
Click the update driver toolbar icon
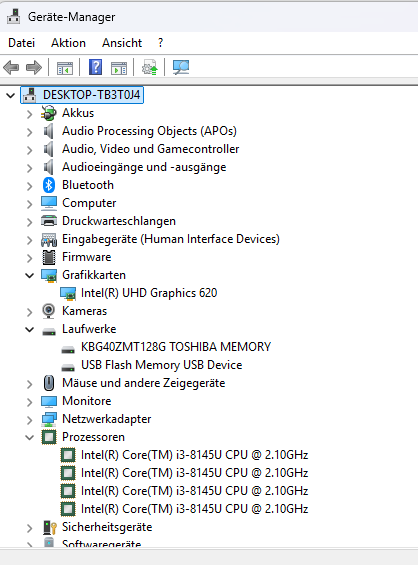150,67
